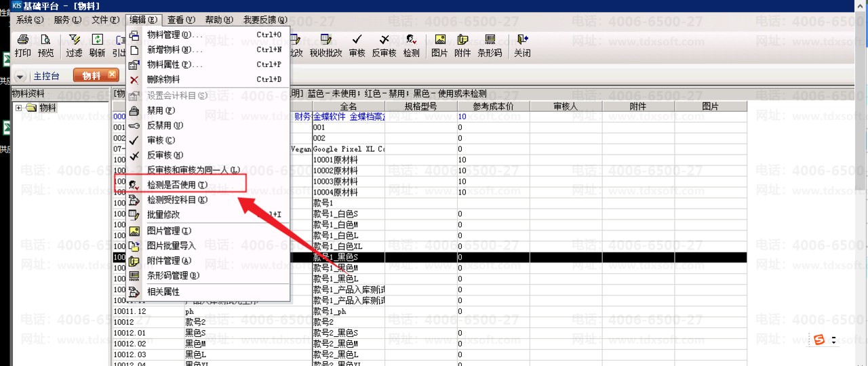This screenshot has width=868, height=366.
Task: Click the 审核 checkmark toolbar icon
Action: pos(357,45)
